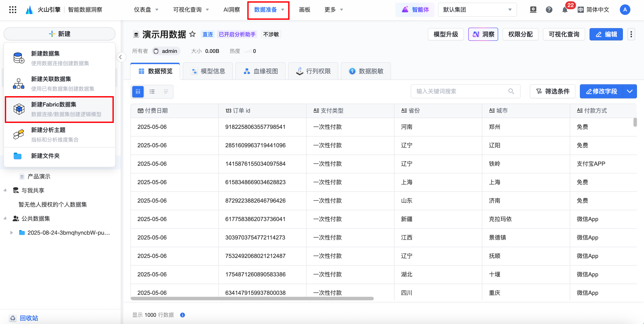The image size is (644, 324).
Task: Click the help question mark icon
Action: [549, 10]
